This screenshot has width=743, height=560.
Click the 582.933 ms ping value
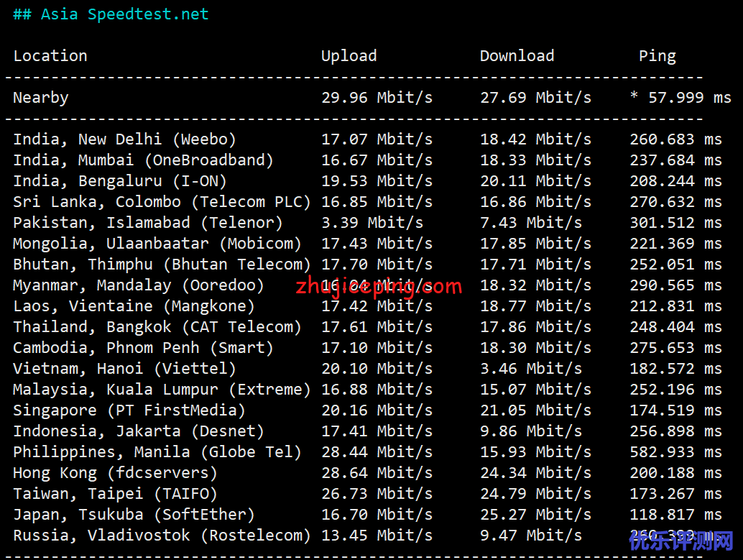[x=675, y=452]
